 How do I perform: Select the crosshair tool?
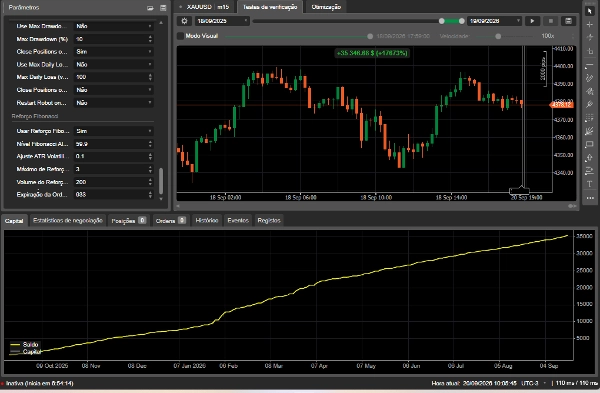tap(590, 24)
